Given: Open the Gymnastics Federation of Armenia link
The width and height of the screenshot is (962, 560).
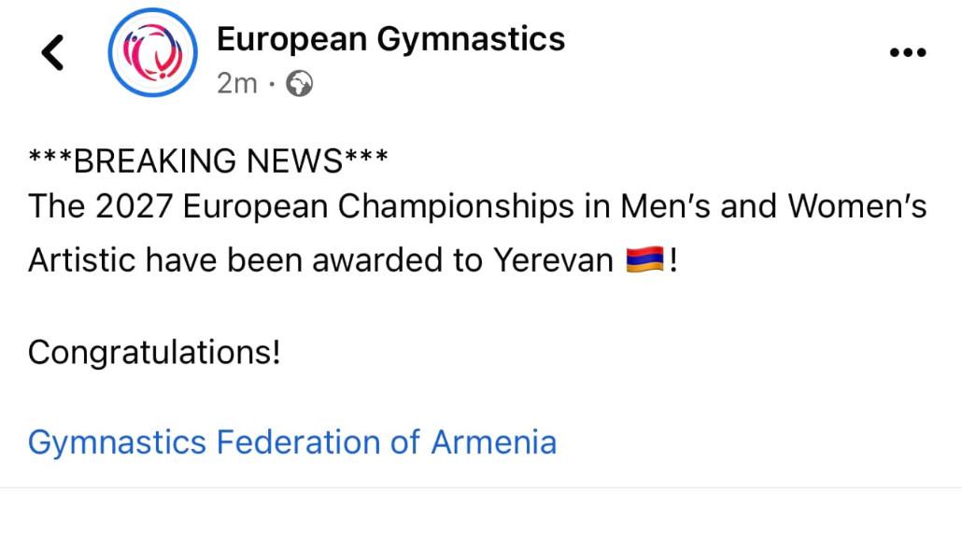Looking at the screenshot, I should pos(292,441).
